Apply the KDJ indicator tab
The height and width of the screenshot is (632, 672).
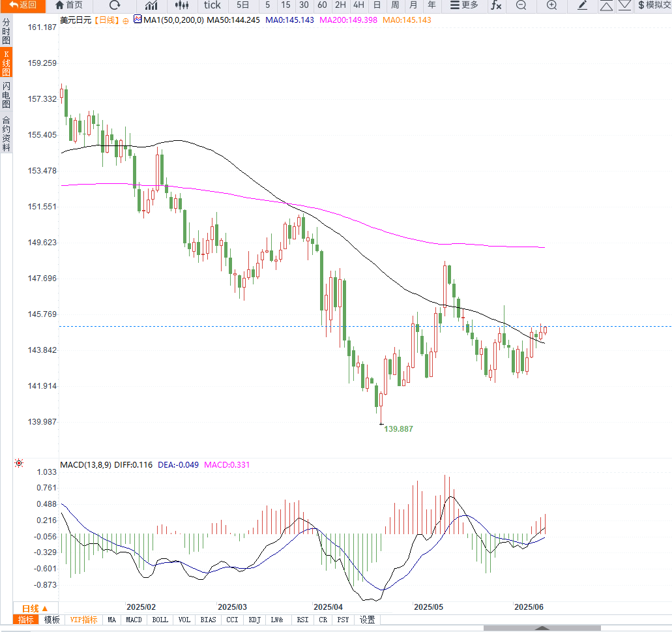pyautogui.click(x=255, y=620)
